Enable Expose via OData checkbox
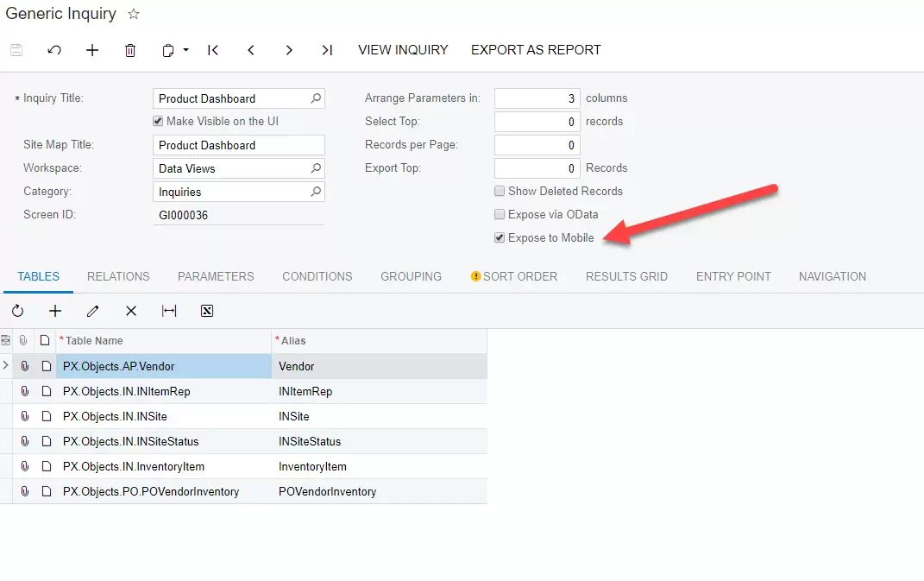This screenshot has height=581, width=924. pos(500,215)
